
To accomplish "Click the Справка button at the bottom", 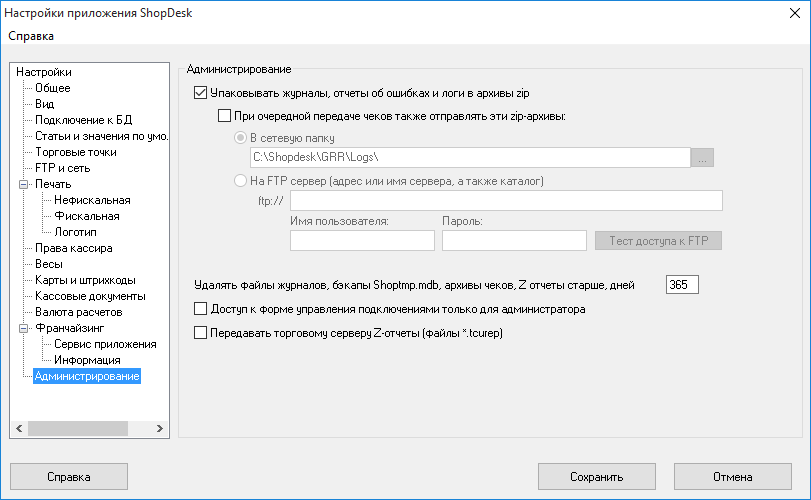I will click(x=69, y=477).
